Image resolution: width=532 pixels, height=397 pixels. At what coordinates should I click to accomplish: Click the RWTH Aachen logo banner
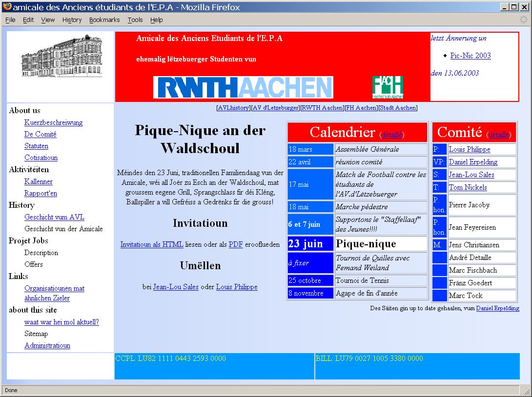(x=243, y=87)
